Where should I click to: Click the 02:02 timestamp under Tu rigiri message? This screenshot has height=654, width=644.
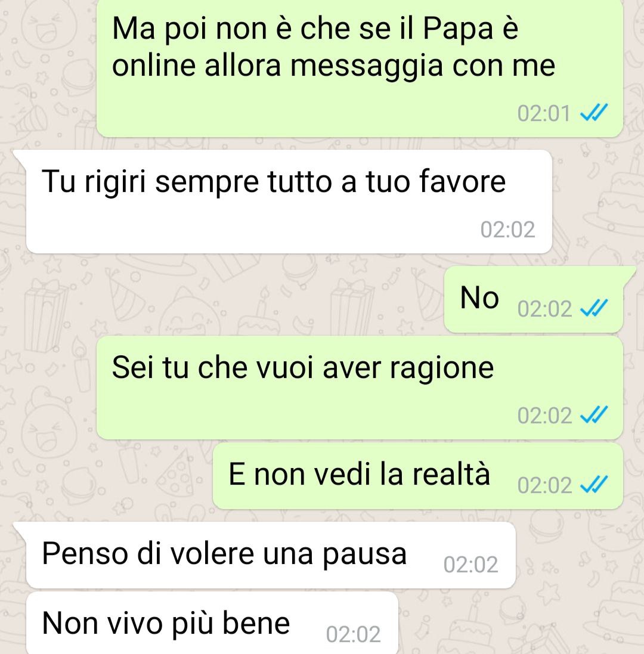pos(507,230)
